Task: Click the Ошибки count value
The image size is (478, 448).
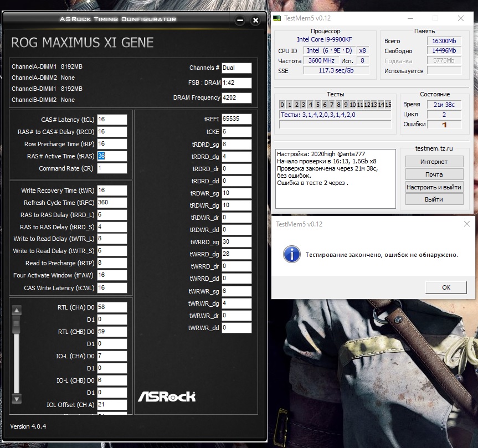Action: [444, 125]
